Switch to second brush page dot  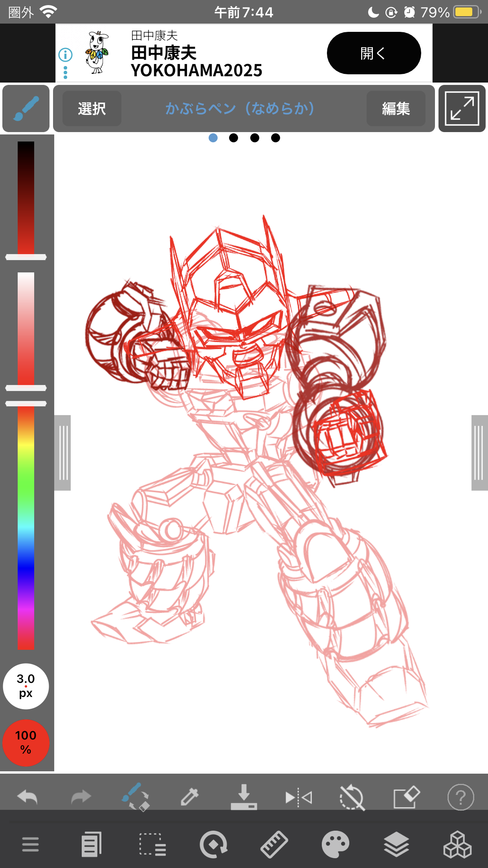[233, 138]
